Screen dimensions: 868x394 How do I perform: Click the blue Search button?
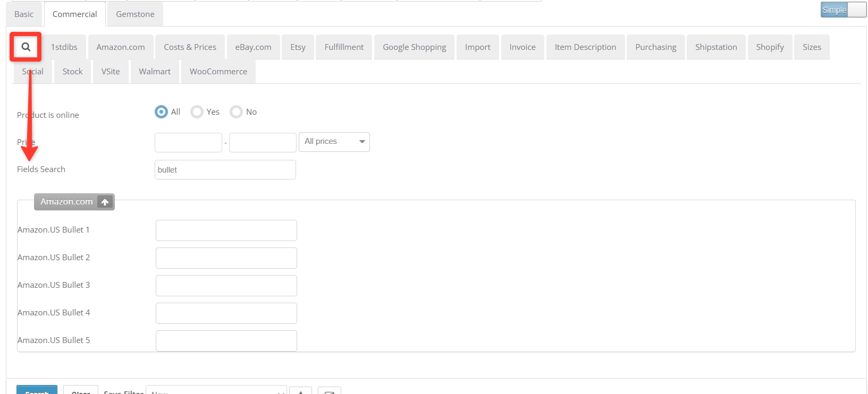click(37, 390)
